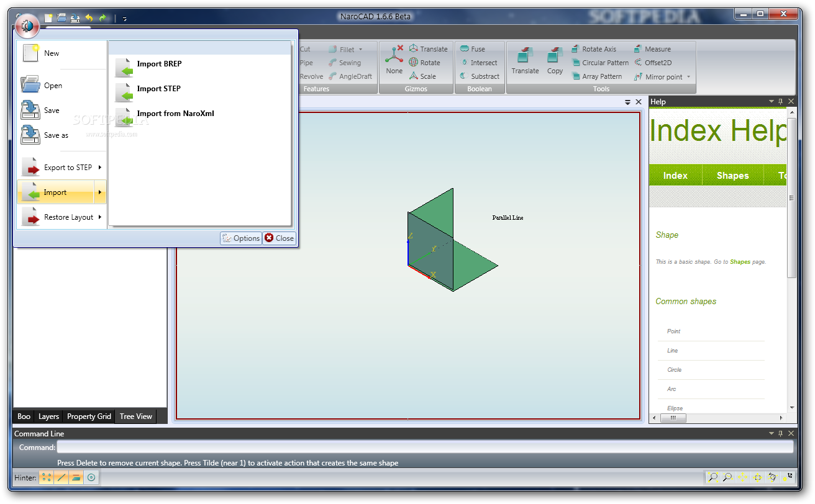Toggle the Hinter circle snap button
The width and height of the screenshot is (815, 504).
coord(91,477)
